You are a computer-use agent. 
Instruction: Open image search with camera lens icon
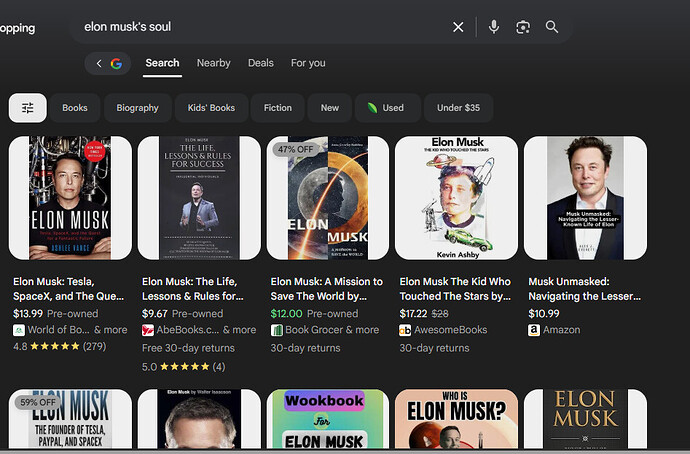point(522,27)
